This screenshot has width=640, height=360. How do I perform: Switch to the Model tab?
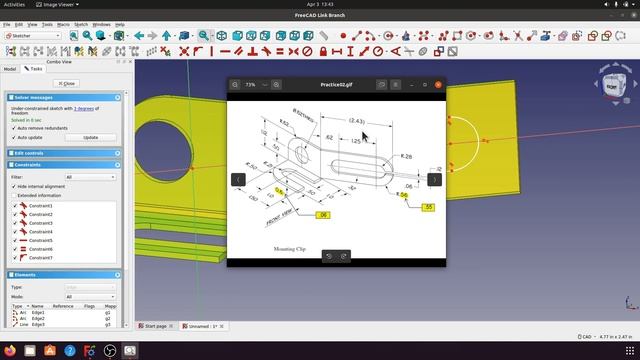[x=10, y=69]
